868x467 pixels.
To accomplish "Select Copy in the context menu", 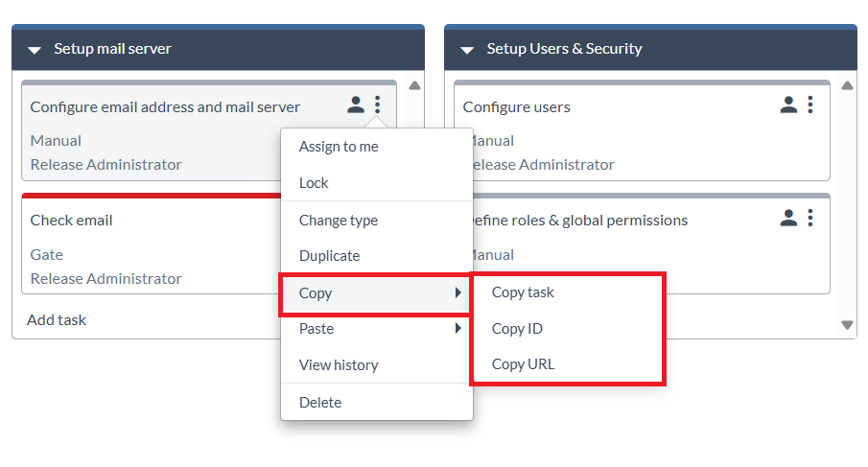I will (x=316, y=293).
